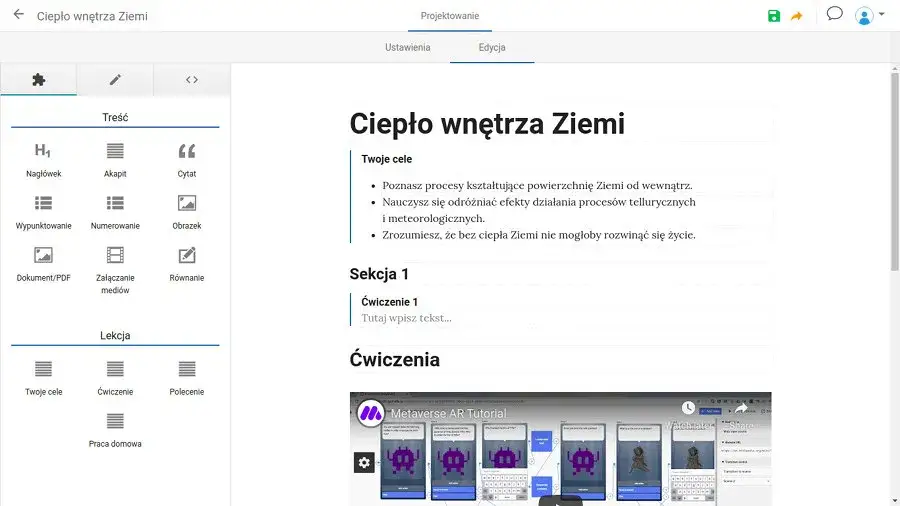The height and width of the screenshot is (506, 900).
Task: Add an Akapit paragraph block
Action: pos(115,159)
